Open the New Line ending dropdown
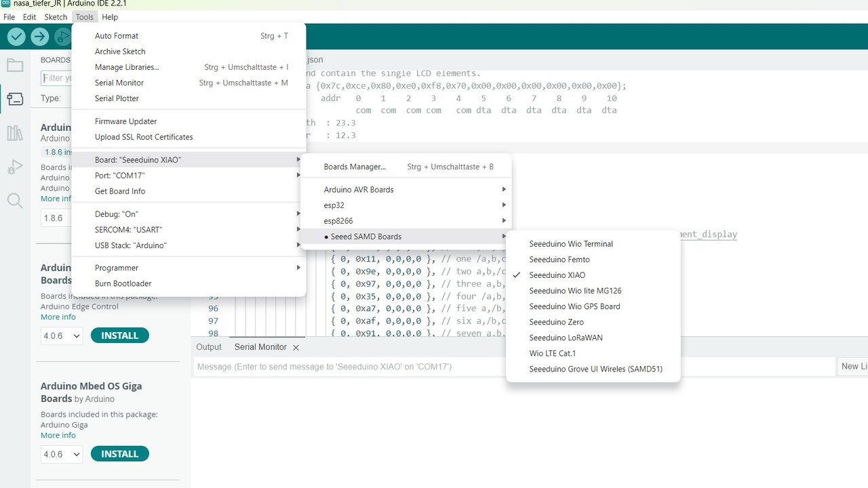The width and height of the screenshot is (868, 488). point(853,367)
